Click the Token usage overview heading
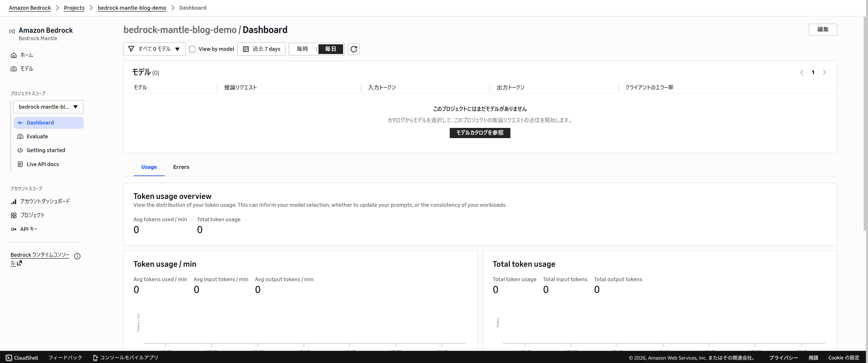Viewport: 868px width, 363px height. coord(172,196)
